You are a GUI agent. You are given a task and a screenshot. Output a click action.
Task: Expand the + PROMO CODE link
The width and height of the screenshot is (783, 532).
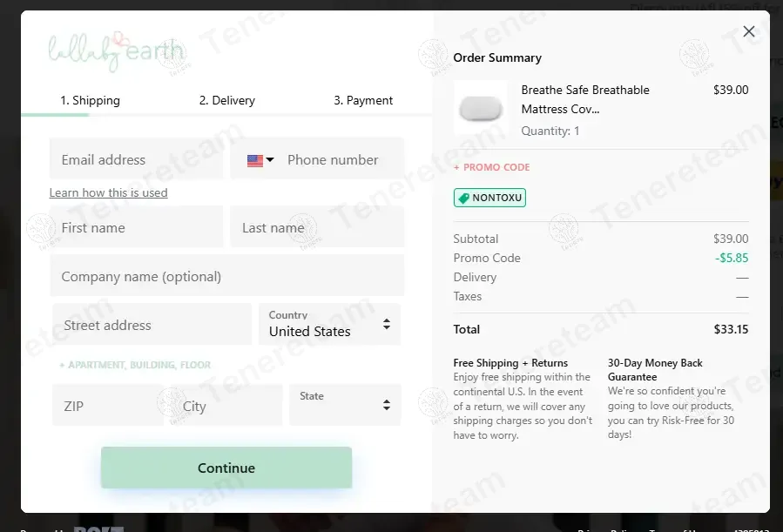491,167
